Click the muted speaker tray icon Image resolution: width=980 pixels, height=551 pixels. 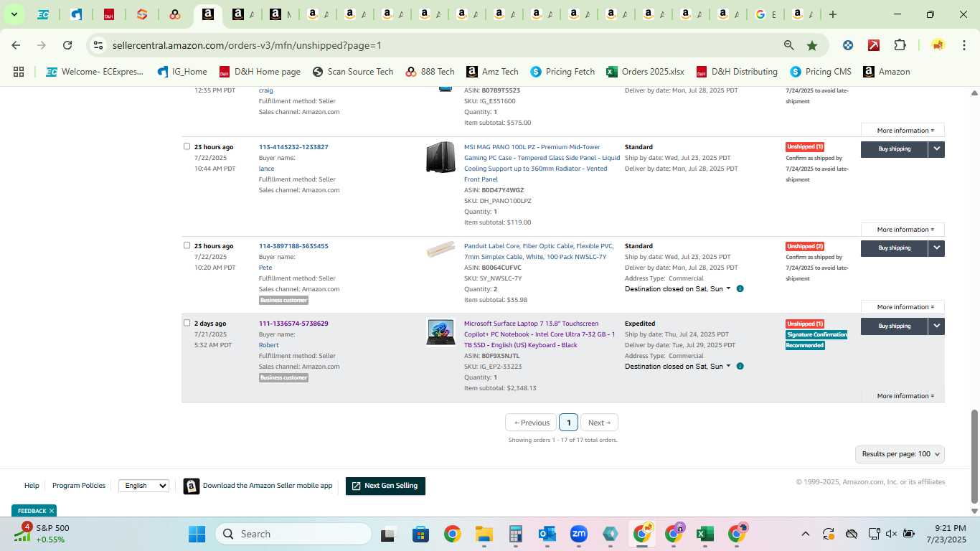pos(891,534)
